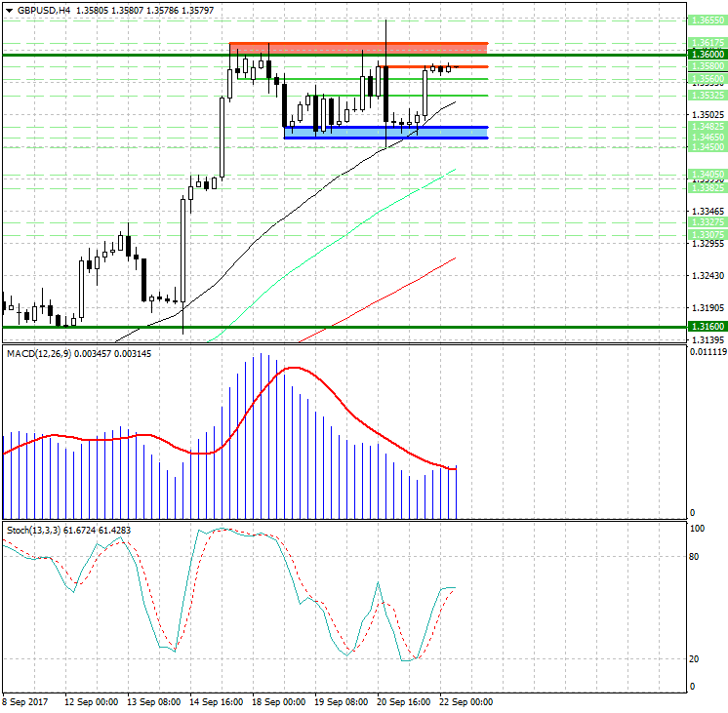The height and width of the screenshot is (713, 728).
Task: Click the 14 Sep 16:00 time label
Action: pyautogui.click(x=218, y=701)
